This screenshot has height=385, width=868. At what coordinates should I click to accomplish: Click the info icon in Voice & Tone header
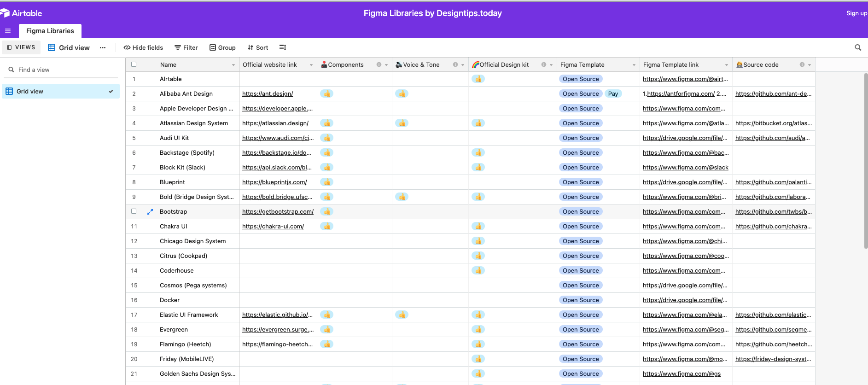click(455, 64)
